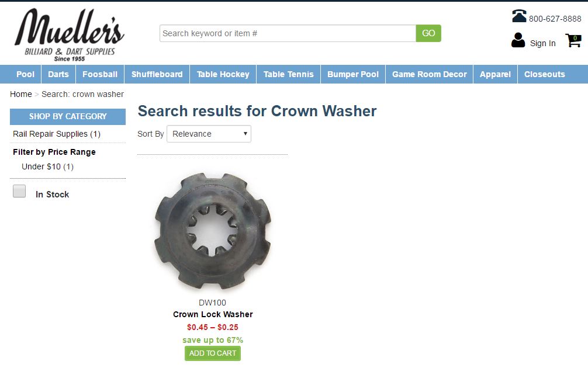Open the Darts menu
Image resolution: width=588 pixels, height=368 pixels.
pyautogui.click(x=58, y=74)
